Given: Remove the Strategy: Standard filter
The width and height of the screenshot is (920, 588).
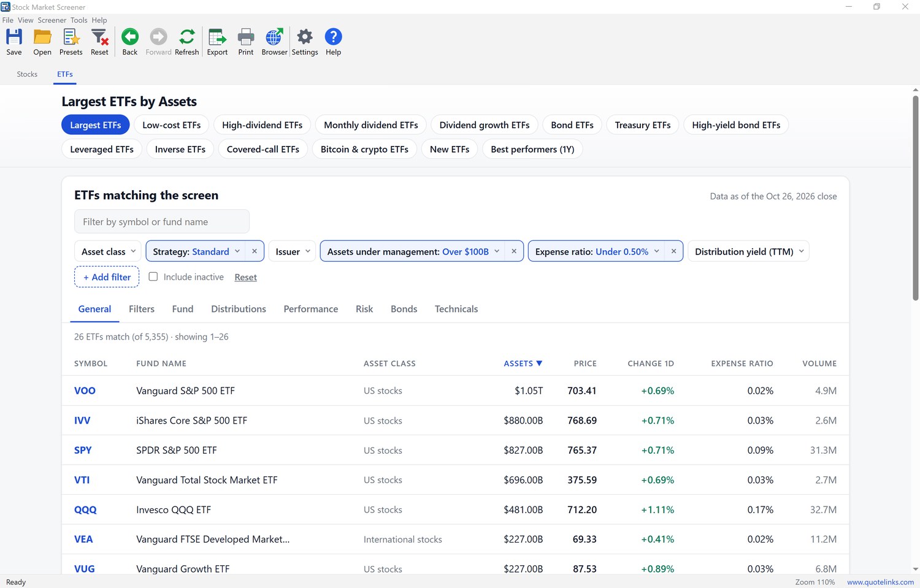Looking at the screenshot, I should click(255, 251).
